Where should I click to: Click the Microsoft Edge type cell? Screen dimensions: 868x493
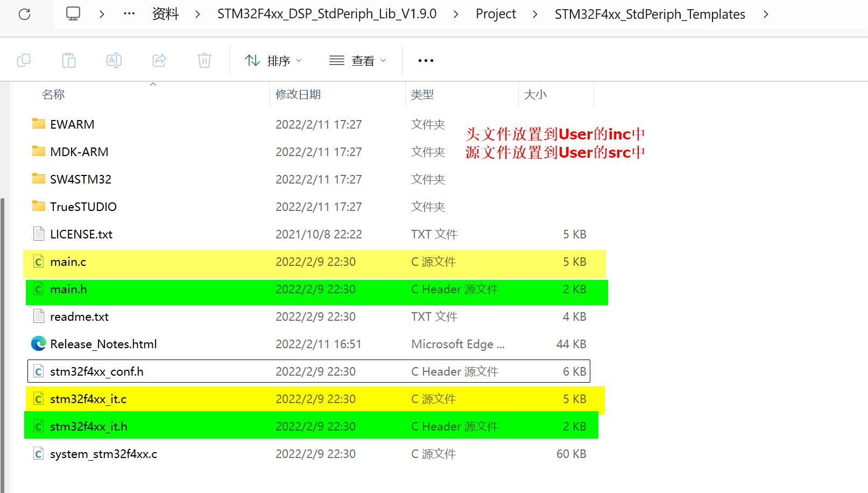[x=458, y=344]
